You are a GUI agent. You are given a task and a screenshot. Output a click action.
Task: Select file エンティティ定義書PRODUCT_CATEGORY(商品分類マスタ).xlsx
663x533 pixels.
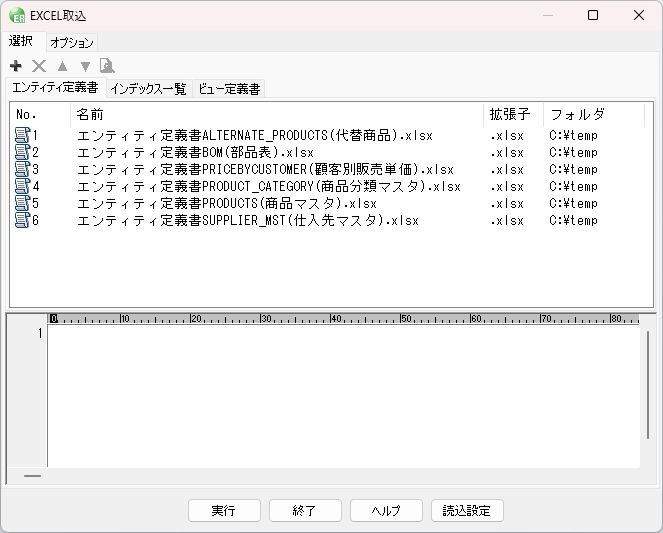[269, 186]
